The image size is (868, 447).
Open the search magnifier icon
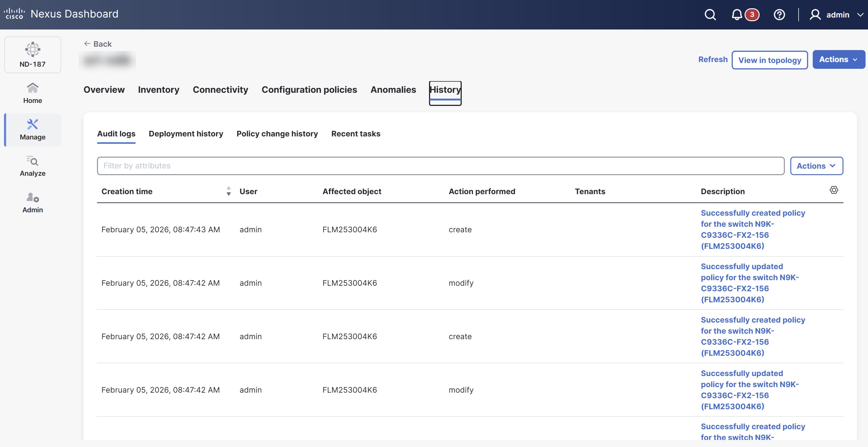[x=710, y=14]
